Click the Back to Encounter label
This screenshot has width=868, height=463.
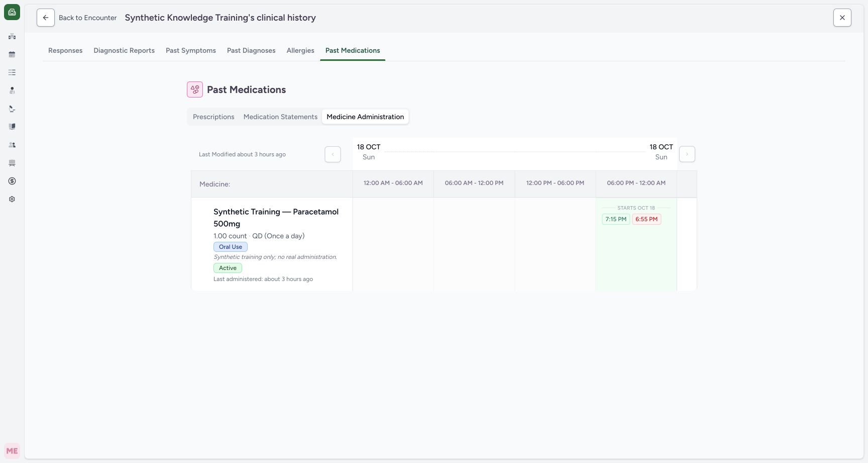point(88,18)
